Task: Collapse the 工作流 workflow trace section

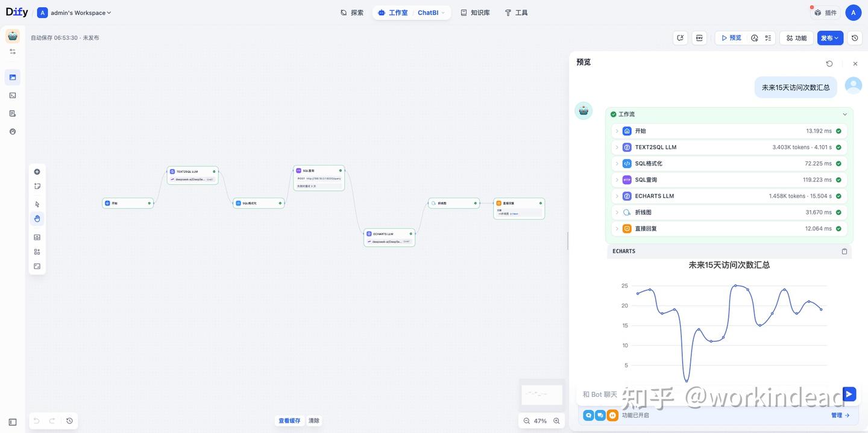Action: point(843,113)
